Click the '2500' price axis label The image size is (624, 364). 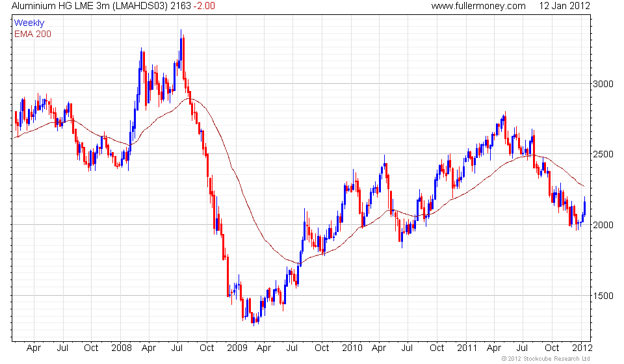coord(603,154)
